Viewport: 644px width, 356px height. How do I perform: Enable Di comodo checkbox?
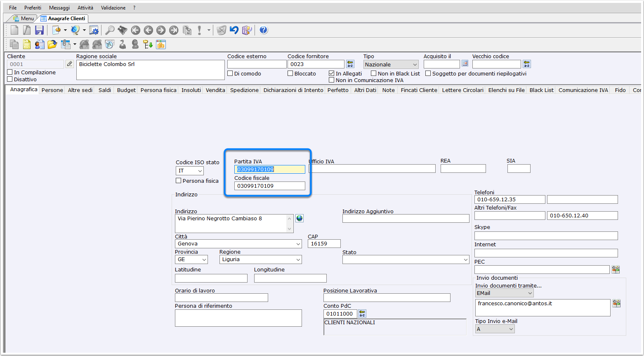[x=230, y=73]
